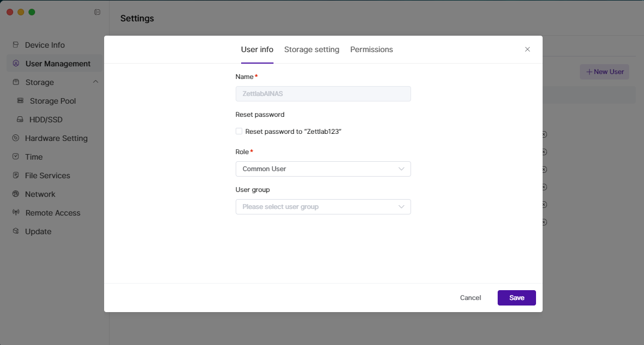644x345 pixels.
Task: Click the Name input field
Action: coord(323,94)
